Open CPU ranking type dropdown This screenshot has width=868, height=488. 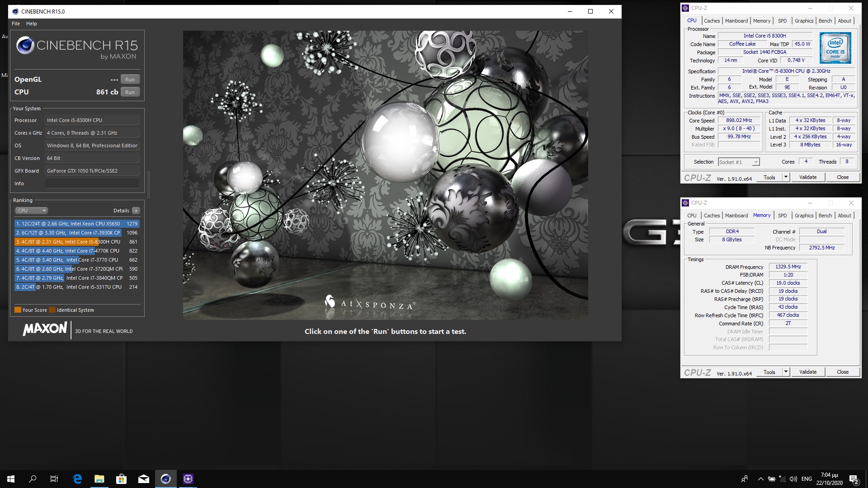tap(32, 211)
